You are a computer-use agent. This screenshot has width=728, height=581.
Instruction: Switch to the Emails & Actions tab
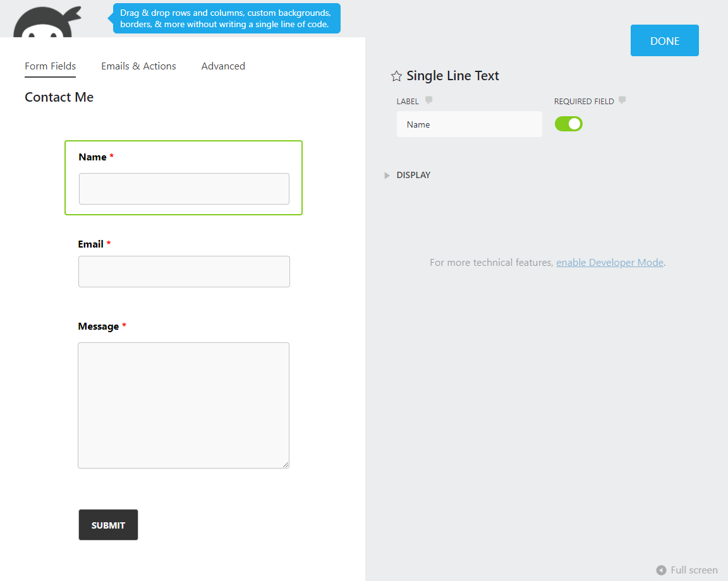138,66
